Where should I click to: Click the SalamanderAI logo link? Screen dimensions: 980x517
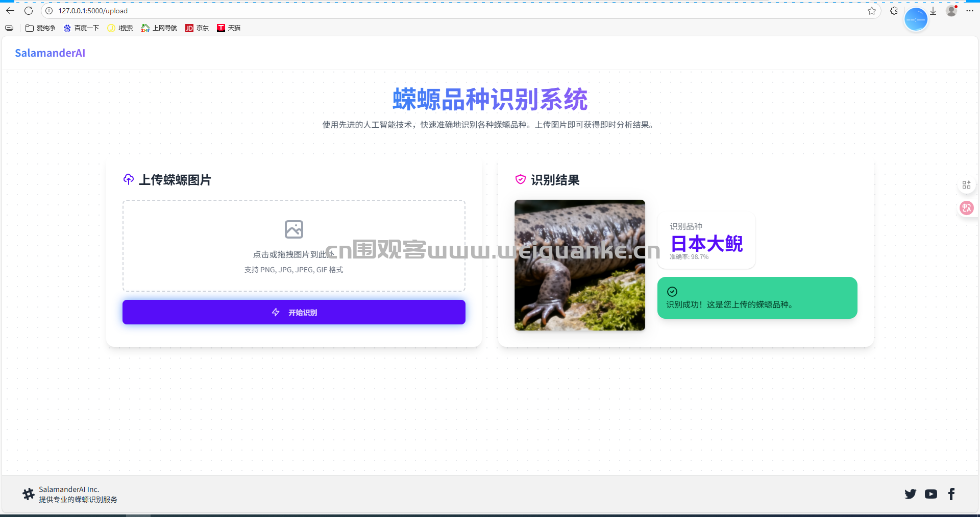coord(50,53)
